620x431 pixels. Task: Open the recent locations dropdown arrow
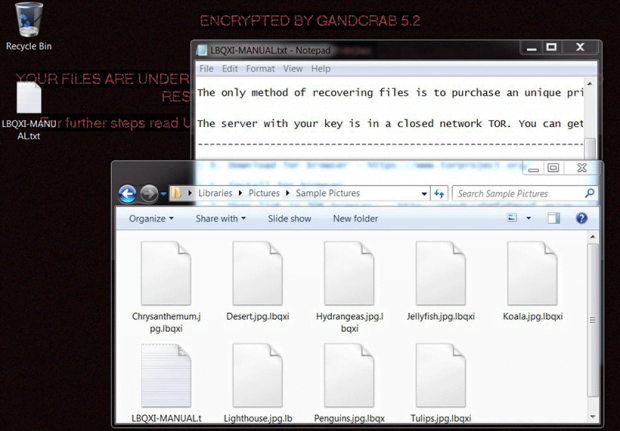pyautogui.click(x=163, y=194)
